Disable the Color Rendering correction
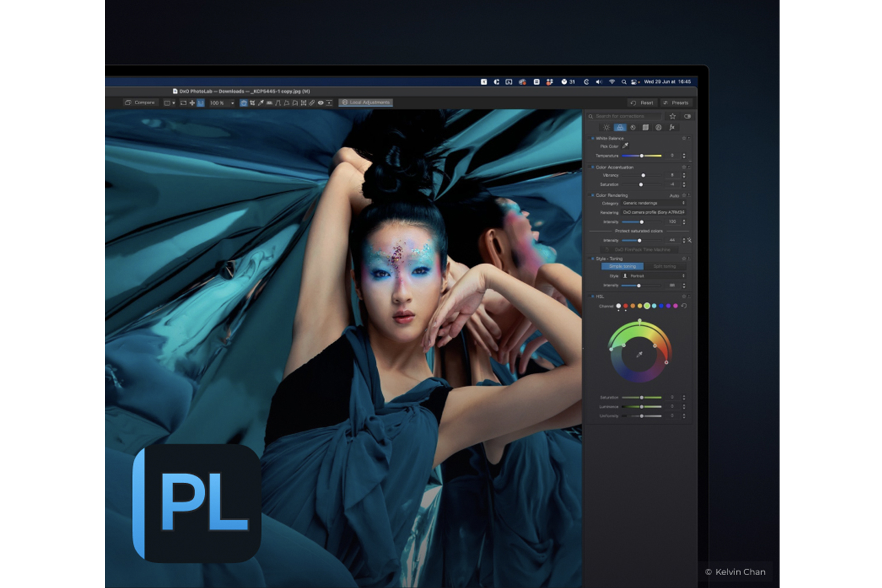The image size is (882, 588). (x=593, y=195)
